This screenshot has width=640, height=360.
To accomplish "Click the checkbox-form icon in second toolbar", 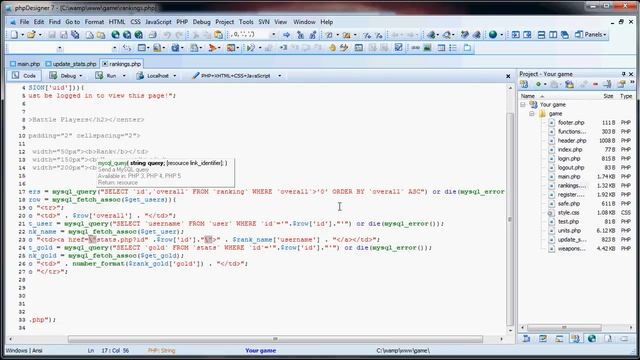I will pos(398,48).
